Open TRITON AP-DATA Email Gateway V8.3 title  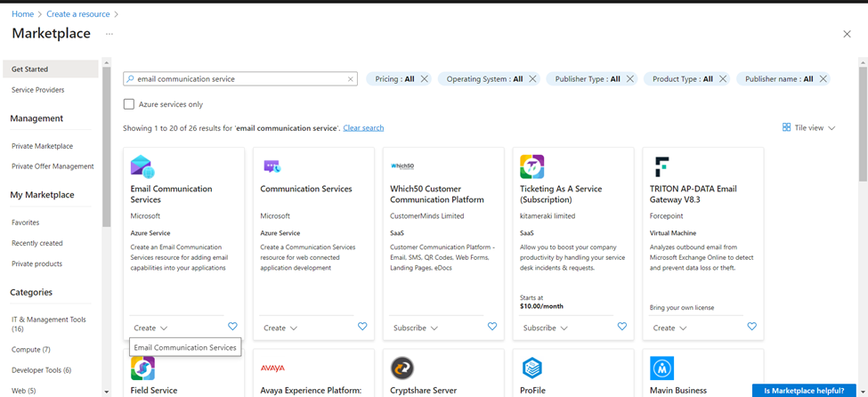694,194
